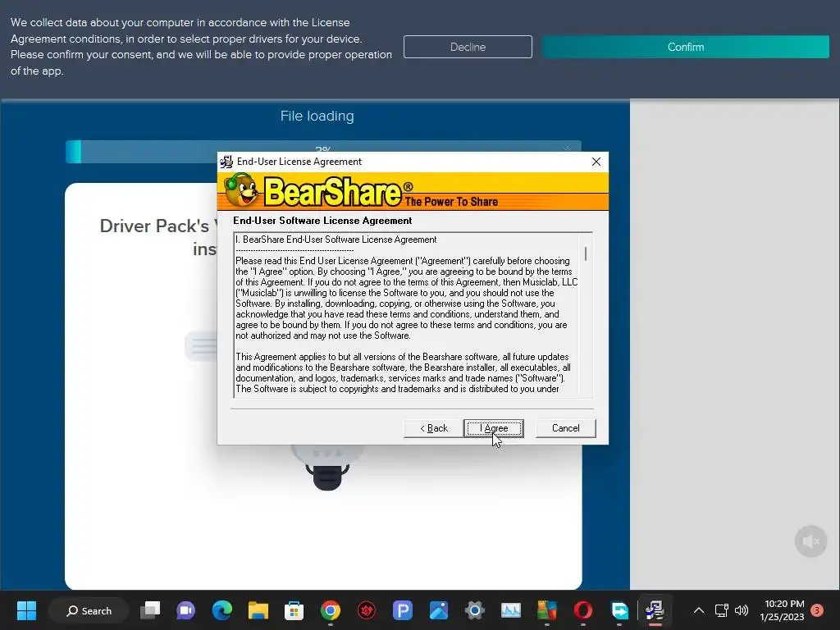Image resolution: width=840 pixels, height=630 pixels.
Task: Open the Photos app on taskbar
Action: 439,610
